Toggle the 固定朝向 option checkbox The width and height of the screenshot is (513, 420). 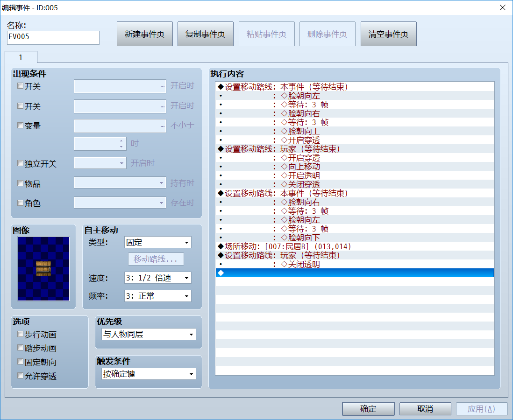(x=20, y=362)
